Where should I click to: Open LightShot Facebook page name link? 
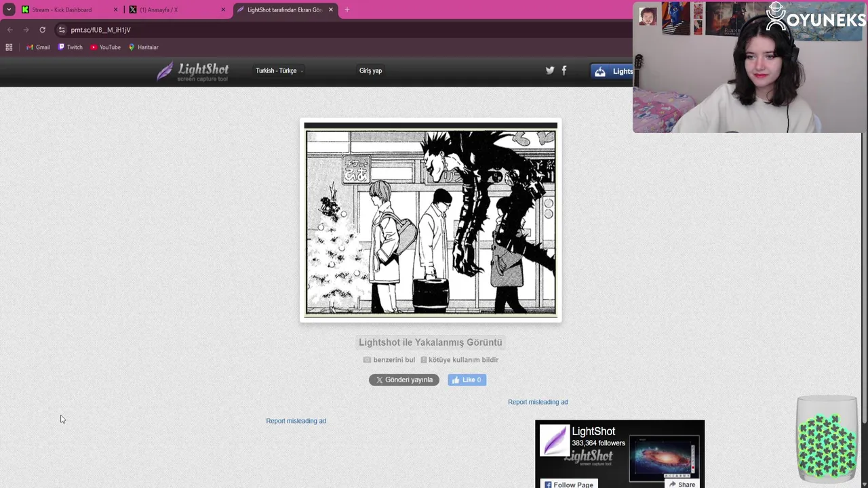click(593, 431)
